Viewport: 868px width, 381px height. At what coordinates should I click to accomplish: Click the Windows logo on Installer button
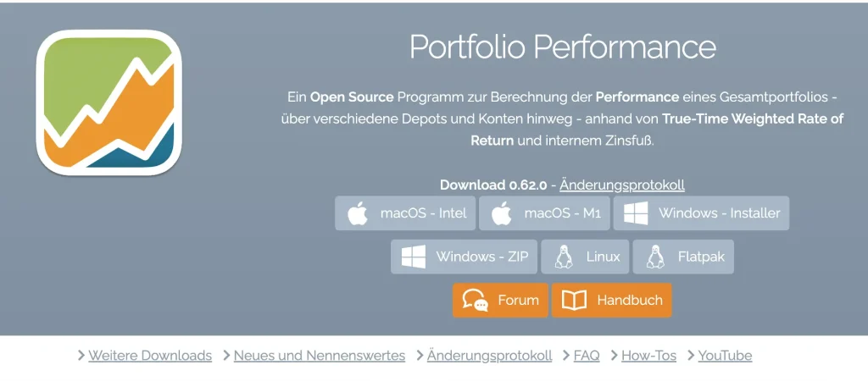(636, 213)
